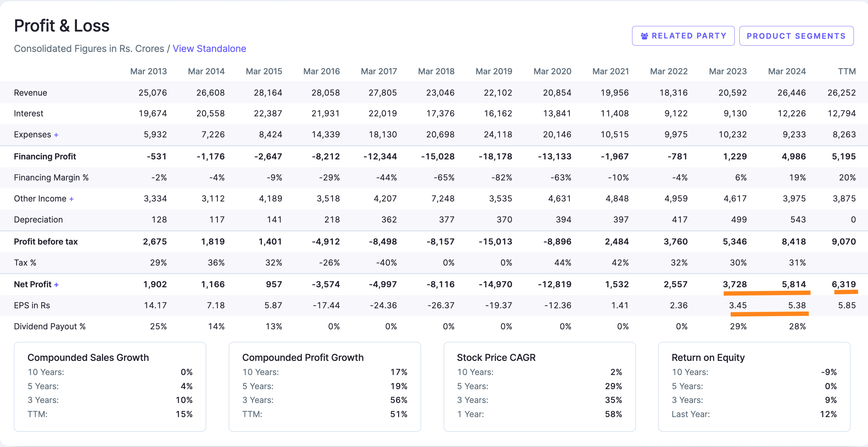Select the TTM column header
868x447 pixels.
click(847, 71)
